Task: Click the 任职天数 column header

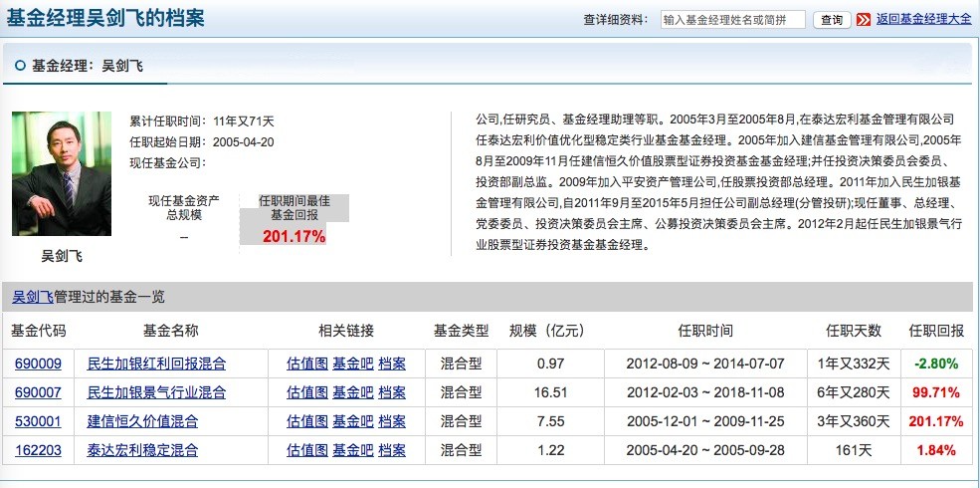Action: 853,331
